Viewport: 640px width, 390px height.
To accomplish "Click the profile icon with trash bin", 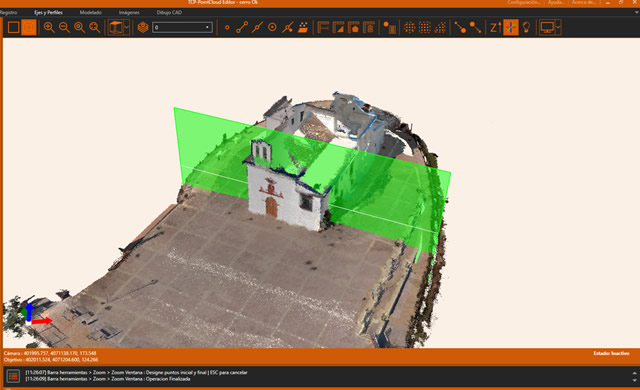I will coord(369,27).
